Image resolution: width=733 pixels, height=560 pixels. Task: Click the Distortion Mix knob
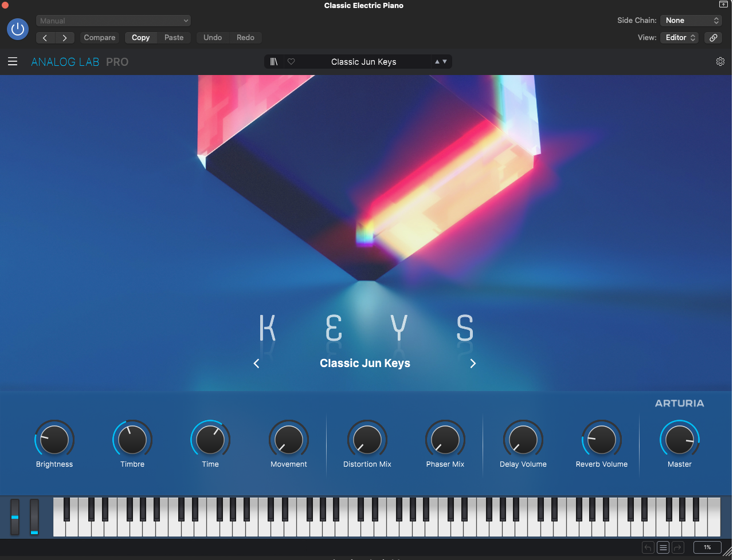(367, 440)
